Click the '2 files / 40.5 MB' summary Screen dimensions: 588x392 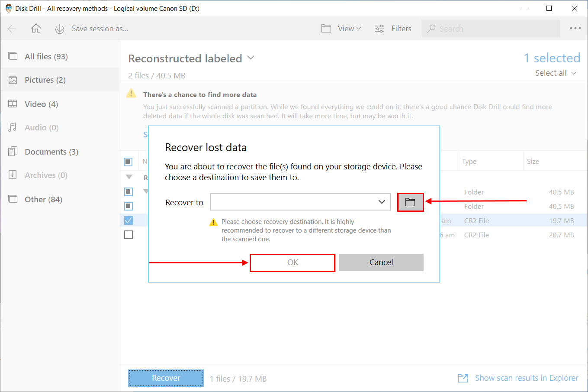[157, 75]
